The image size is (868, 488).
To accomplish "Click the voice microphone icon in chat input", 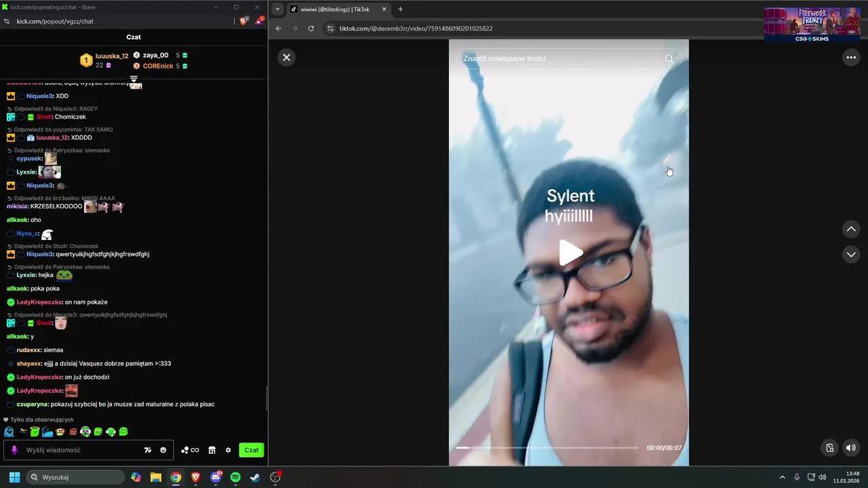I will tap(14, 450).
